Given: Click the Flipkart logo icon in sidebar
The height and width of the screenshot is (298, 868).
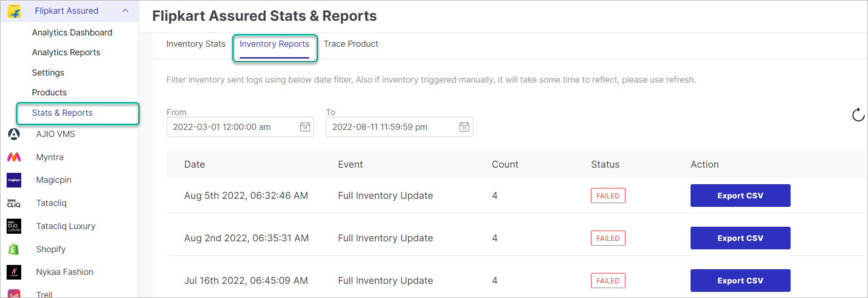Looking at the screenshot, I should 14,11.
